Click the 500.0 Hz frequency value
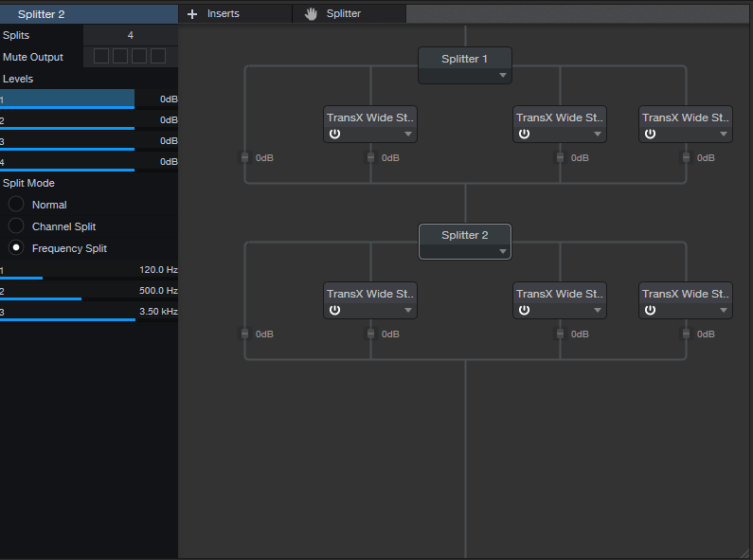 (158, 291)
